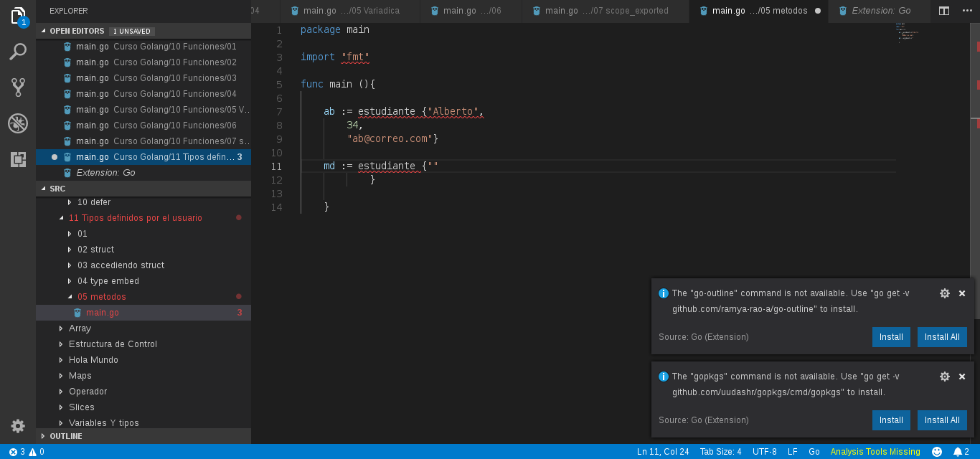Viewport: 980px width, 459px height.
Task: Expand the 01 folder under 11 Tipos
Action: (70, 234)
